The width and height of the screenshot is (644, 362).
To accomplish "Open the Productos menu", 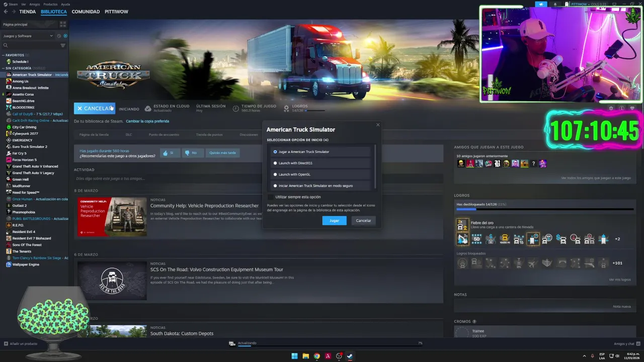I will point(50,4).
